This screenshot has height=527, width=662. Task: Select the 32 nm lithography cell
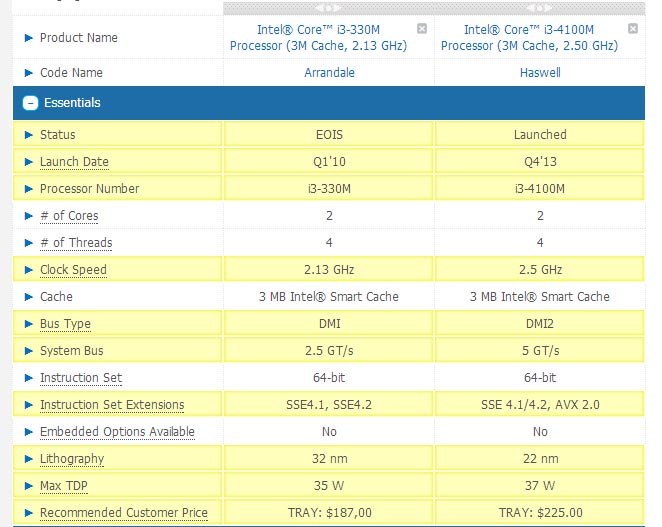pyautogui.click(x=329, y=459)
